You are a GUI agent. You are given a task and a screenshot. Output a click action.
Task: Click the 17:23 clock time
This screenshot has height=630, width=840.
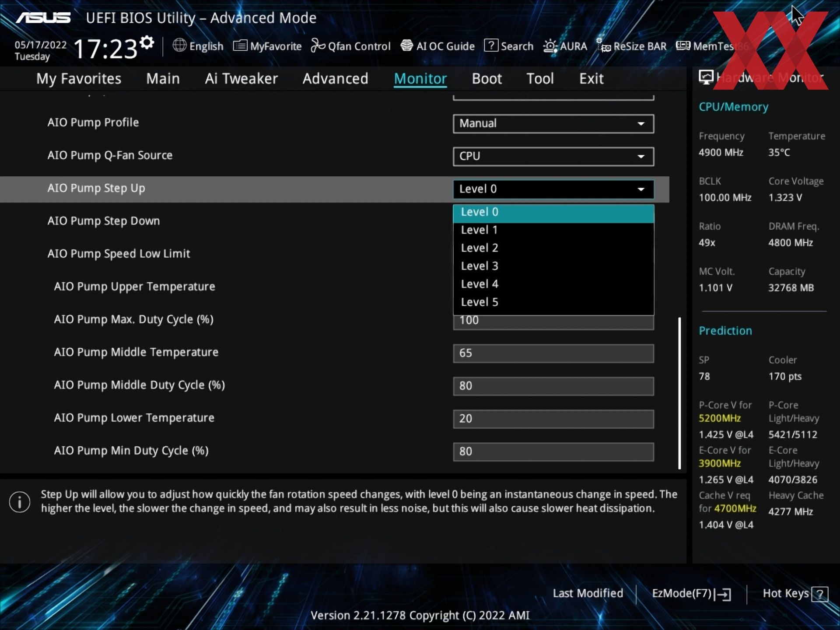[x=105, y=49]
